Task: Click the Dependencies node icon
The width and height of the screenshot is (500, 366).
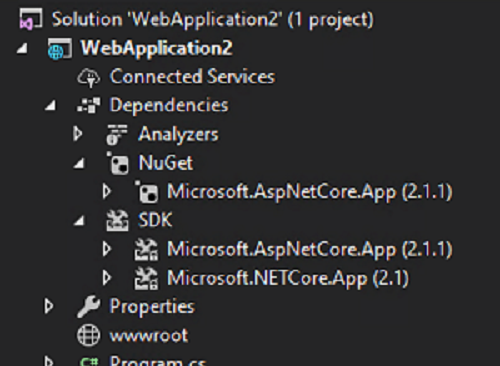Action: (88, 106)
